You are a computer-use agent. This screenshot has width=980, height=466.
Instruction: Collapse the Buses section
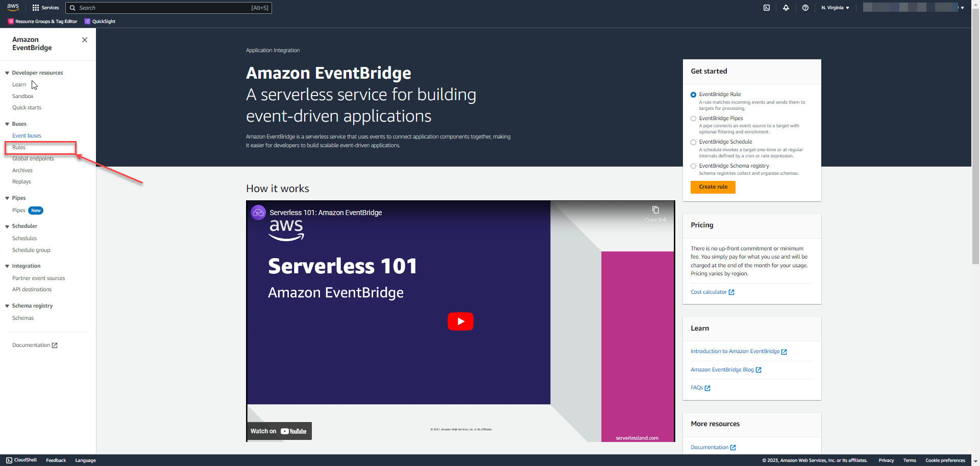coord(7,124)
